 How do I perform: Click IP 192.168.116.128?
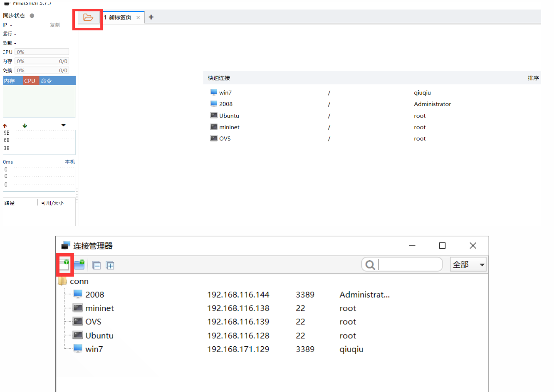coord(238,335)
